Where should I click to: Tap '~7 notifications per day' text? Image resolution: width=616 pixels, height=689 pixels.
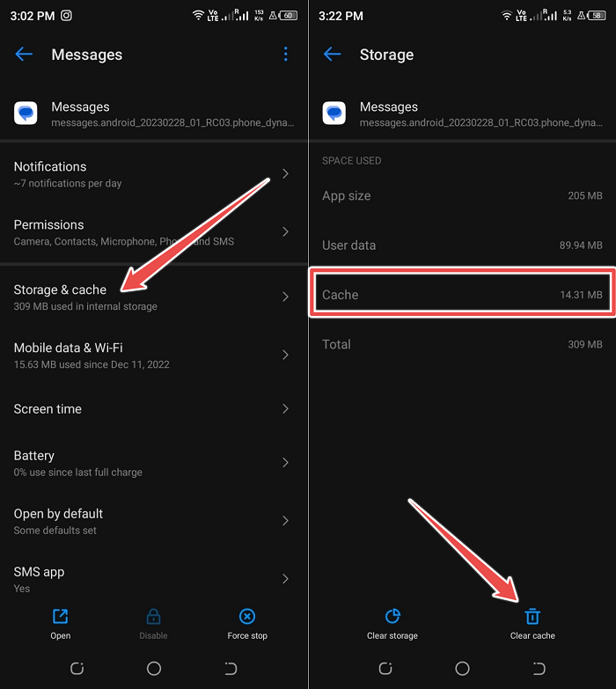click(68, 183)
